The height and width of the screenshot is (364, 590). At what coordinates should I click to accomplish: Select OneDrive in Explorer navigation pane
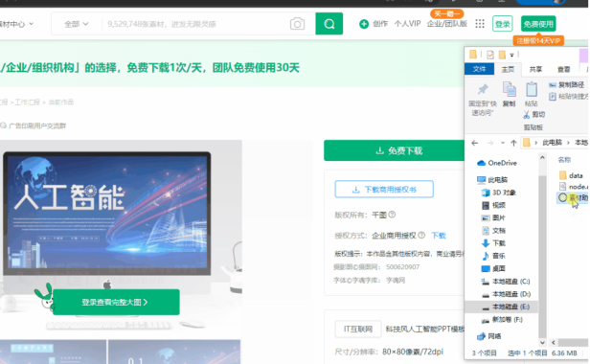(497, 163)
